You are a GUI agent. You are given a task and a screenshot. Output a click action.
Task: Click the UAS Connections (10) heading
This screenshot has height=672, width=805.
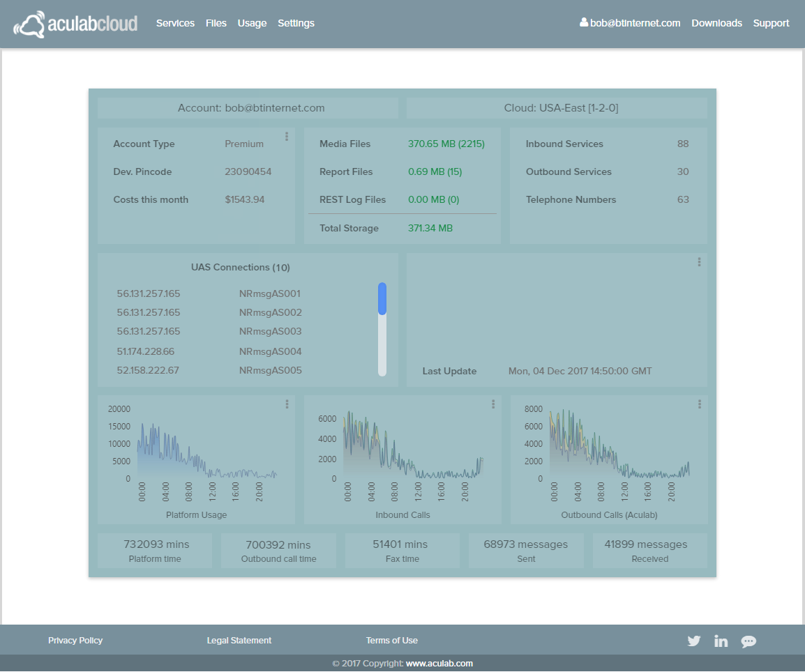point(240,267)
